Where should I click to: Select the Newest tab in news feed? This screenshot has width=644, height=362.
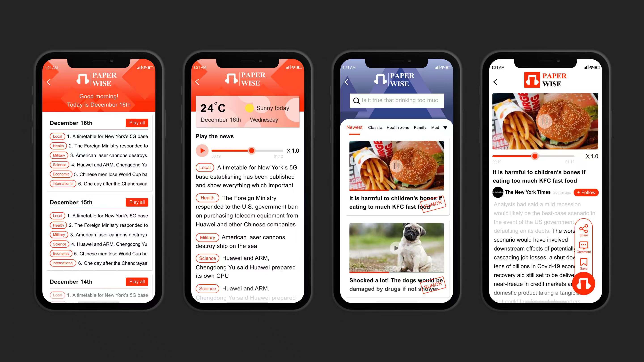354,127
